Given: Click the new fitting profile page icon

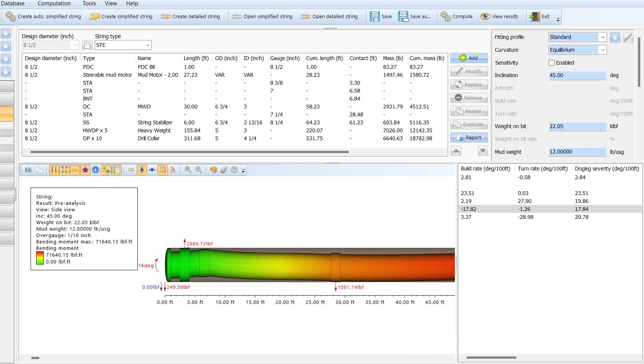Looking at the screenshot, I should tap(615, 37).
